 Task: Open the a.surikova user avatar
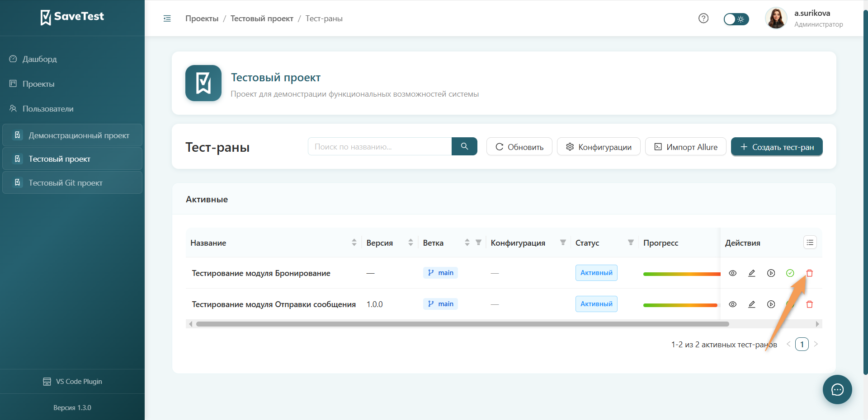776,19
